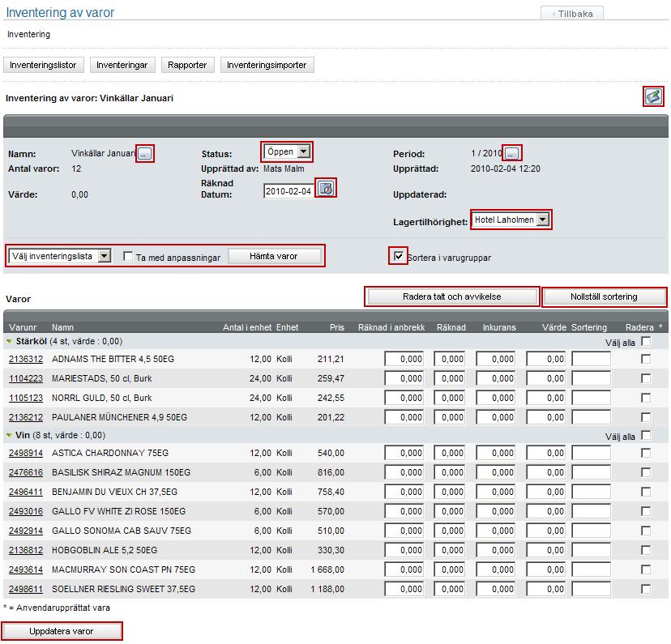671x644 pixels.
Task: Tick Radera checkbox for ADNAMS THE BITTER
Action: [646, 359]
